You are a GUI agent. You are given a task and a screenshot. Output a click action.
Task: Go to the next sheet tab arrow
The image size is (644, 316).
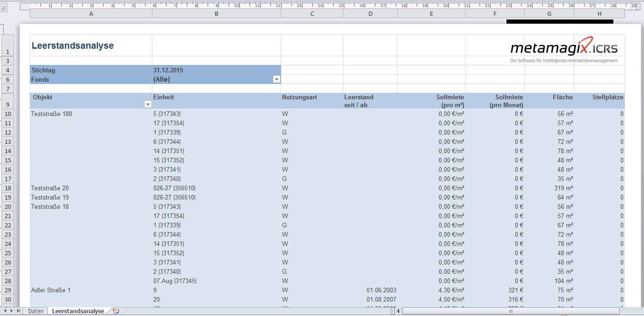(x=12, y=311)
